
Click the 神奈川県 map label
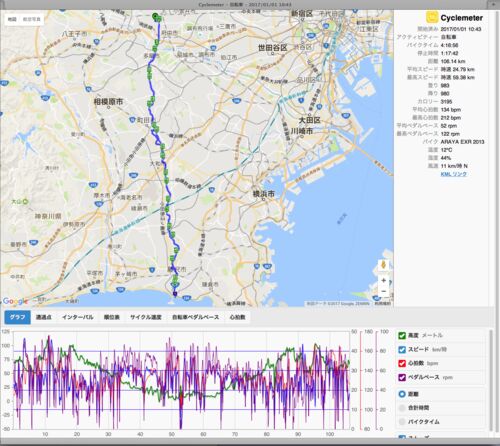pos(48,216)
